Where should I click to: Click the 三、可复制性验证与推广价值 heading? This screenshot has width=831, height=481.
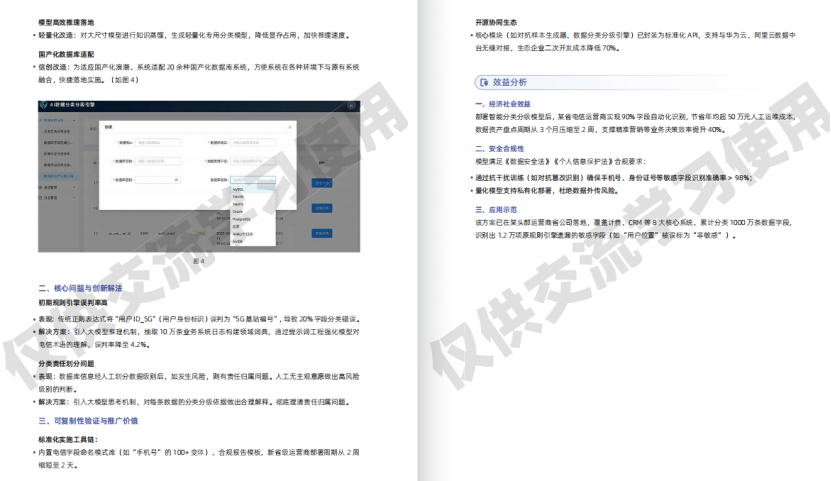88,420
